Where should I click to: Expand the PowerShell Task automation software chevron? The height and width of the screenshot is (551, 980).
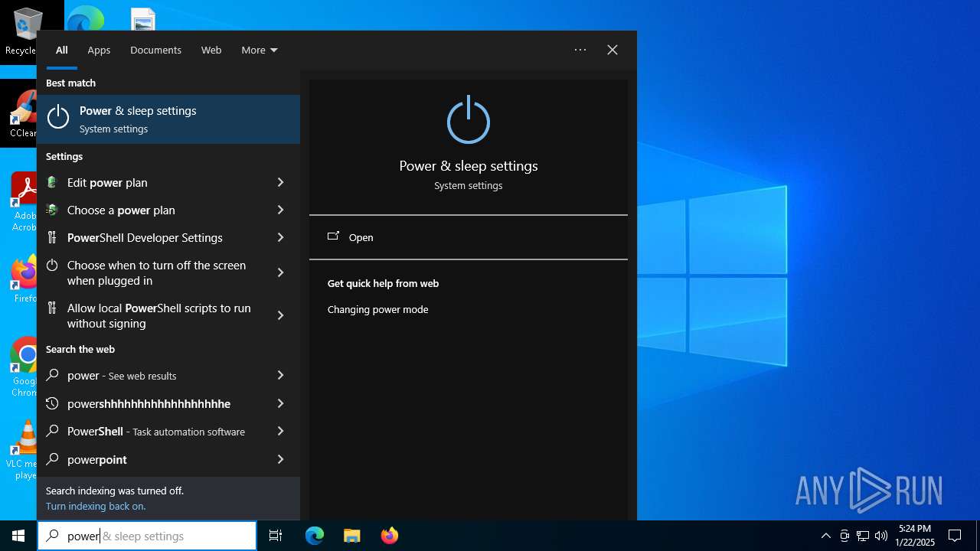click(280, 431)
